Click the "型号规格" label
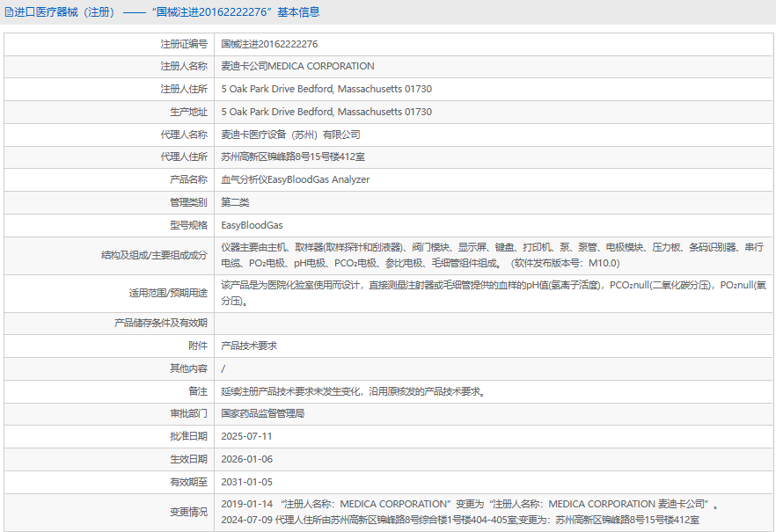Viewport: 776px width, 532px height. click(x=188, y=225)
